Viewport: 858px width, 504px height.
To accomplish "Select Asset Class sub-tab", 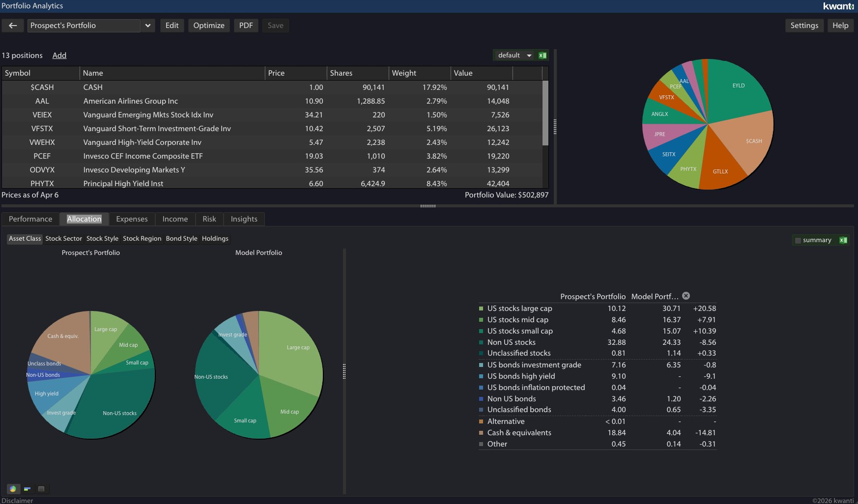I will [x=25, y=239].
